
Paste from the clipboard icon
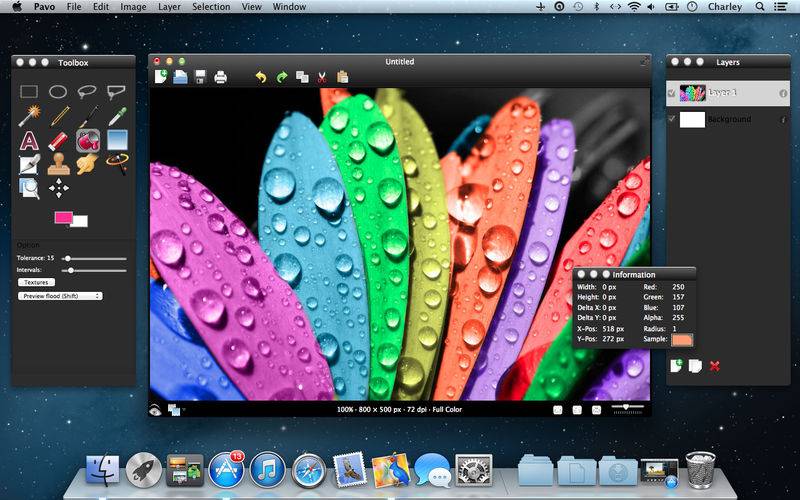pyautogui.click(x=342, y=77)
